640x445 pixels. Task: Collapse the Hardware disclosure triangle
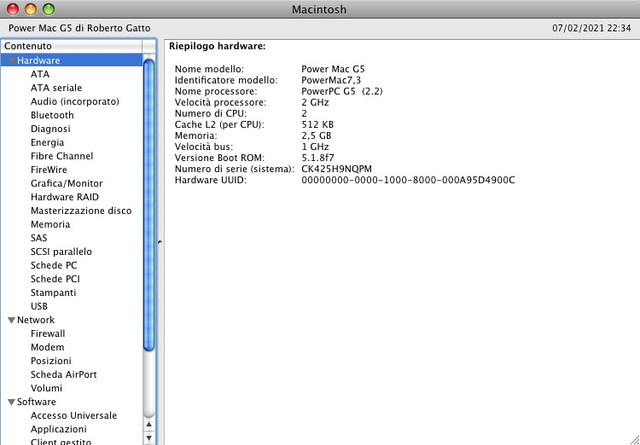(x=11, y=61)
